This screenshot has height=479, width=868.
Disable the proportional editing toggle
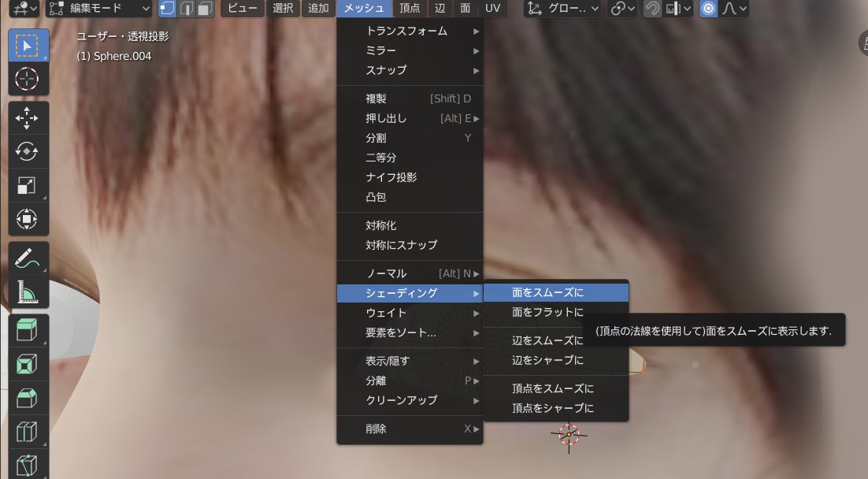coord(708,9)
